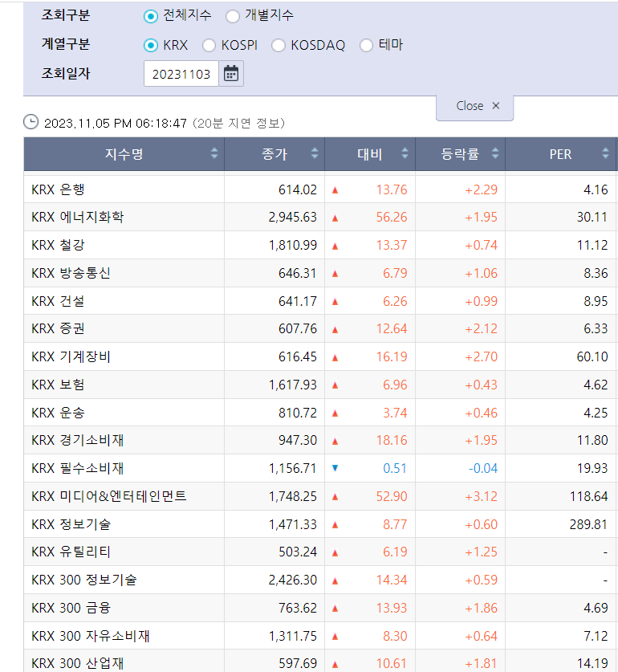Choose the KOSPI radio option

pos(209,45)
